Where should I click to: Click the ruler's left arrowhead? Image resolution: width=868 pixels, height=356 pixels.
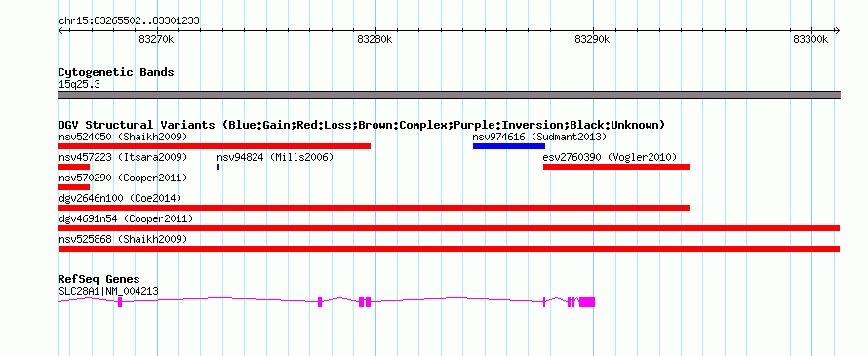point(60,31)
